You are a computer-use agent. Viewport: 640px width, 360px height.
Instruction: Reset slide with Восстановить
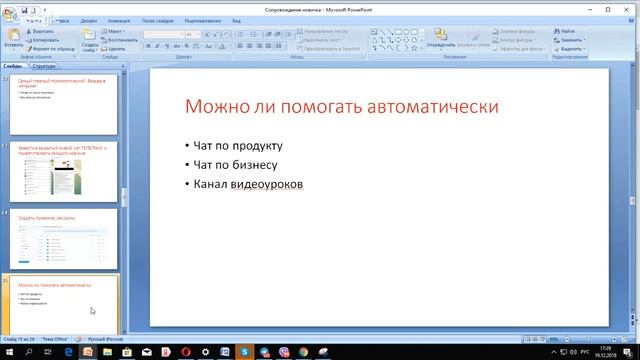[119, 40]
